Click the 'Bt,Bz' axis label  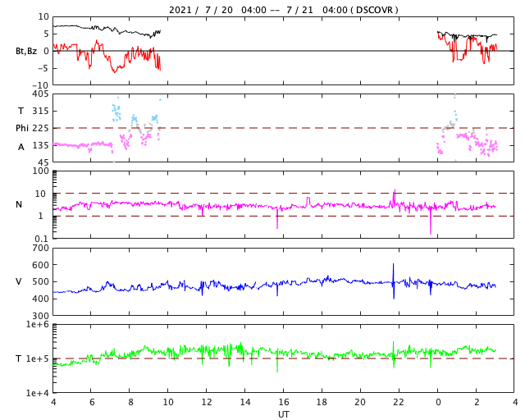coord(26,51)
